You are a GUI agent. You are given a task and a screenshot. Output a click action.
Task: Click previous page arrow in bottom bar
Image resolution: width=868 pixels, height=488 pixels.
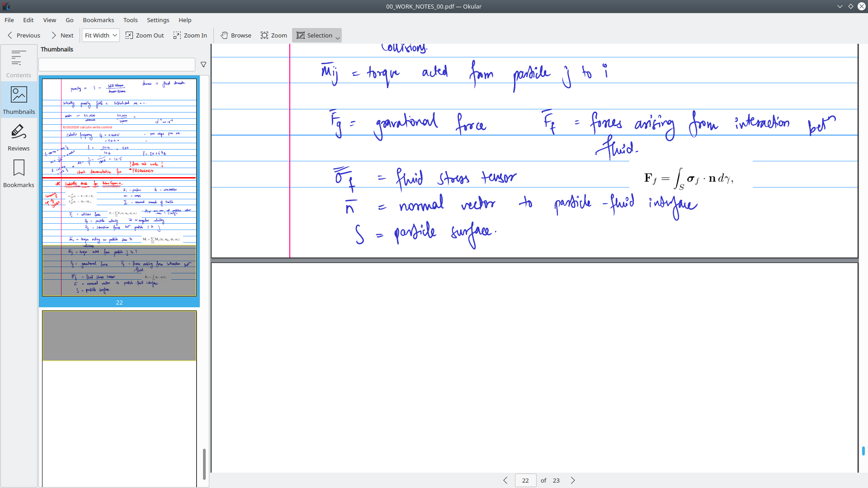[x=505, y=480]
